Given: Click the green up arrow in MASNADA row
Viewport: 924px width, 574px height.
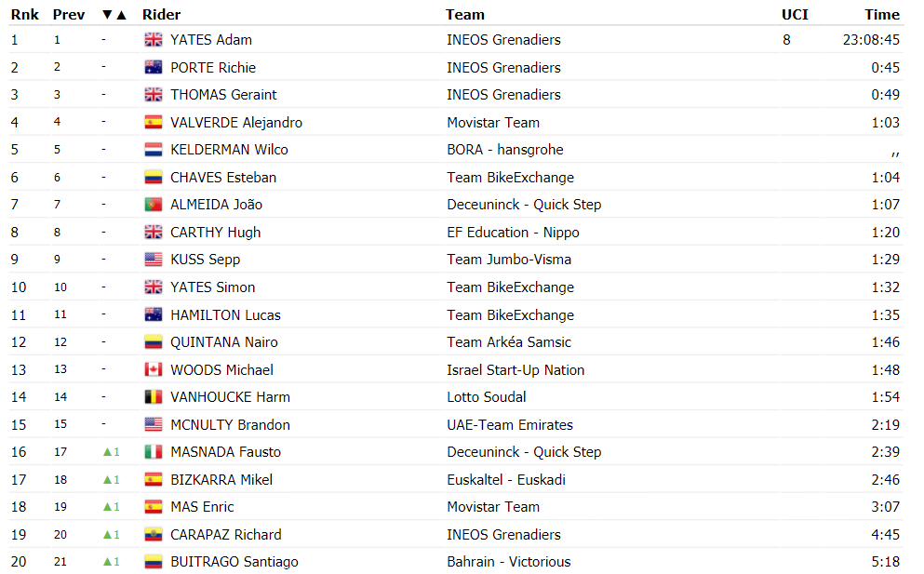Looking at the screenshot, I should click(x=107, y=452).
